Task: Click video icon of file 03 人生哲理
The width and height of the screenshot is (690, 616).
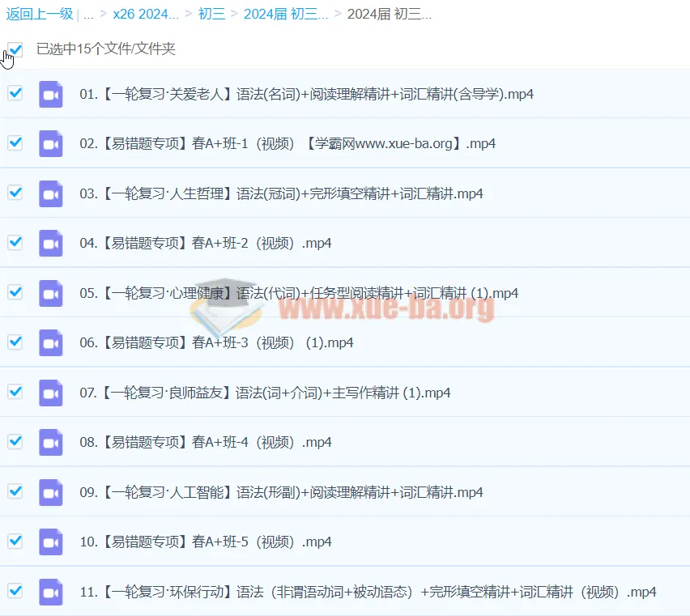Action: coord(51,193)
